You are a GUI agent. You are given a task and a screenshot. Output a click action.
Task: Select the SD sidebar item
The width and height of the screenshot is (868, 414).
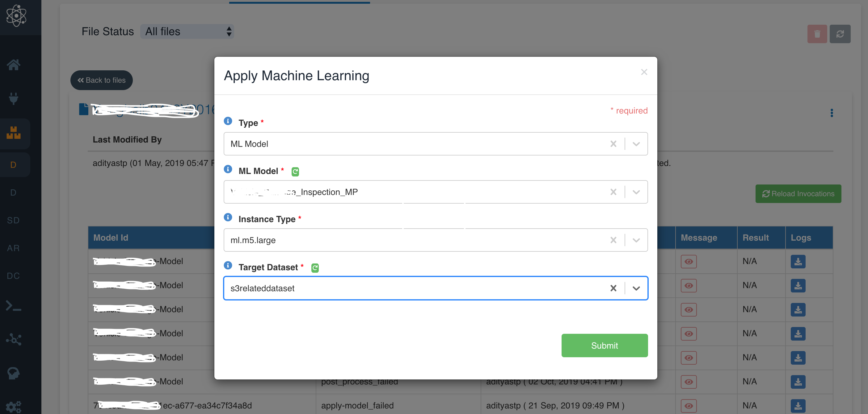tap(14, 221)
